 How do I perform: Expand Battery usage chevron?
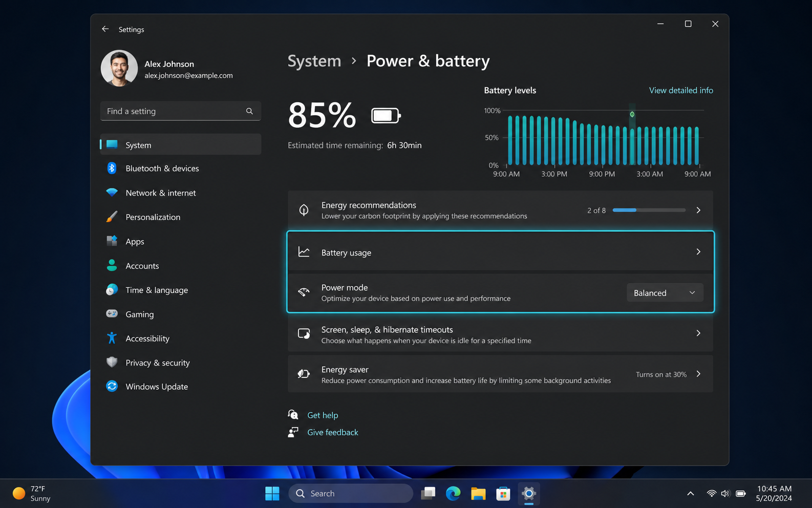coord(698,251)
